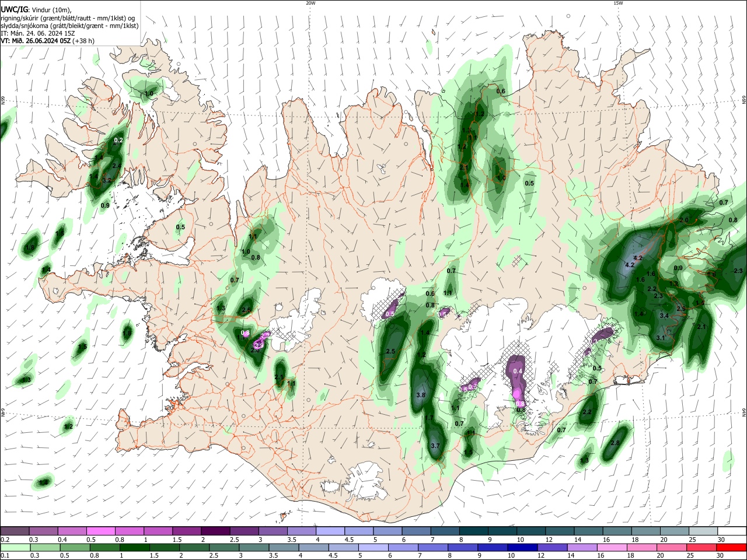Click the 3.7 precipitation value on map
The image size is (747, 560).
435,446
